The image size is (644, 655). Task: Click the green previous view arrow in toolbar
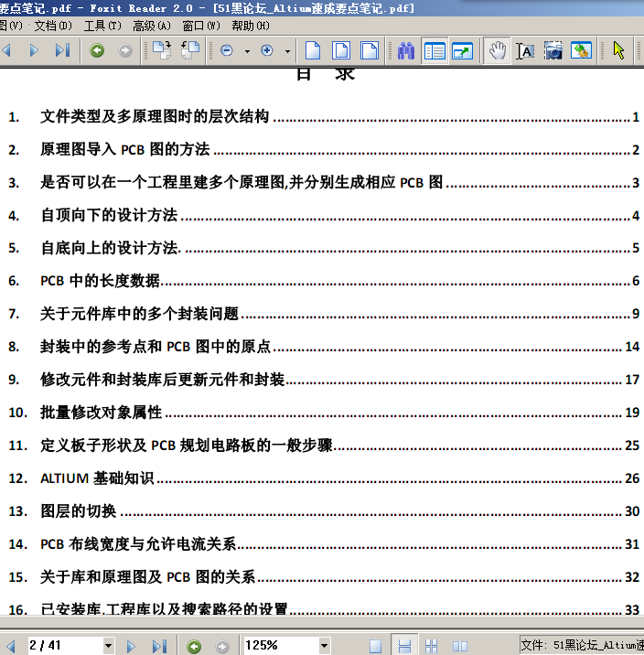point(97,51)
